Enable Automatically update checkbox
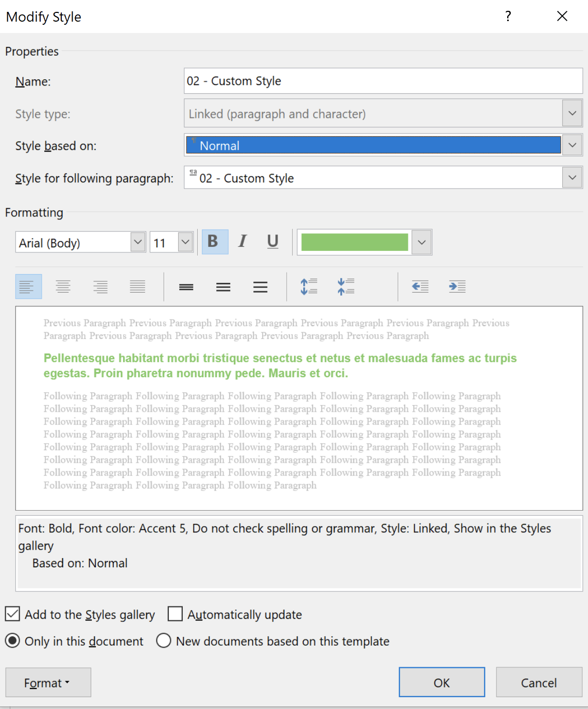588x709 pixels. tap(176, 614)
